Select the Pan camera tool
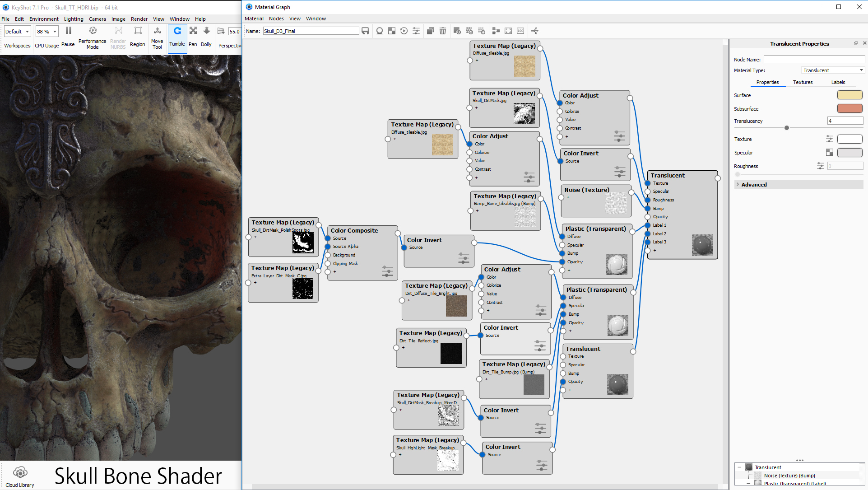 pyautogui.click(x=193, y=37)
